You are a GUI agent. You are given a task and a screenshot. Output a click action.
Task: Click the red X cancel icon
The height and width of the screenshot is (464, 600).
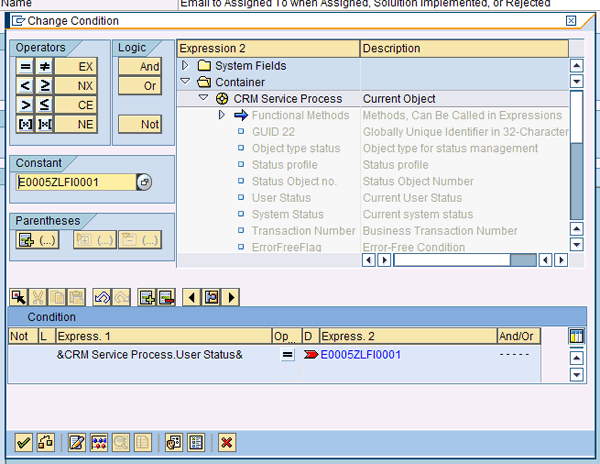pos(227,442)
